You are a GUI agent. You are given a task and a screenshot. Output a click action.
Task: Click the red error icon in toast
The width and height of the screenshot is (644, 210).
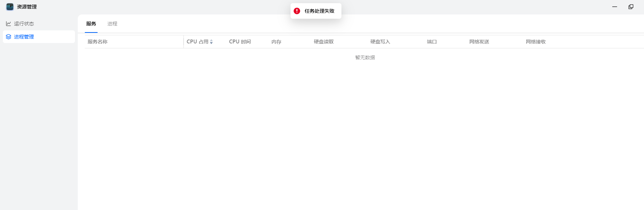point(297,11)
